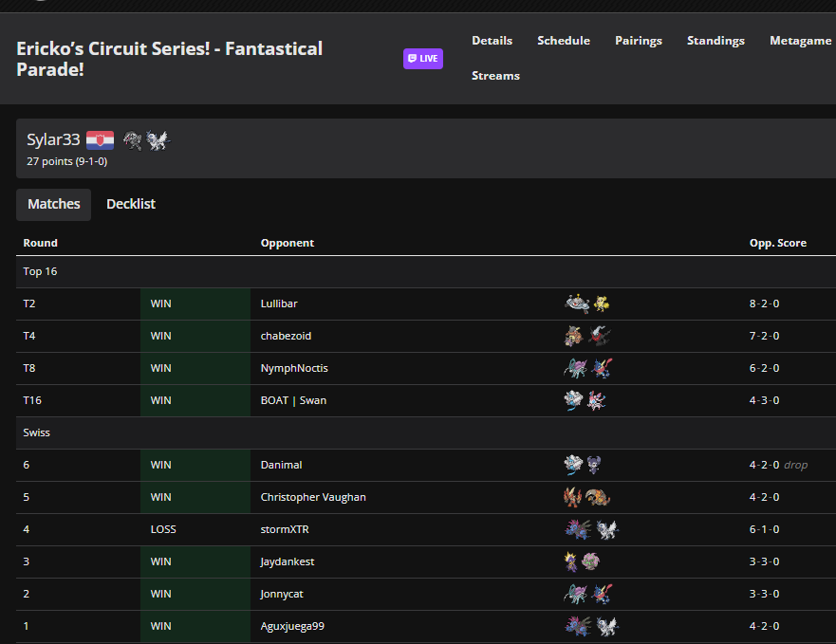Open the tournament title Ericko's Circuit Series

point(169,59)
